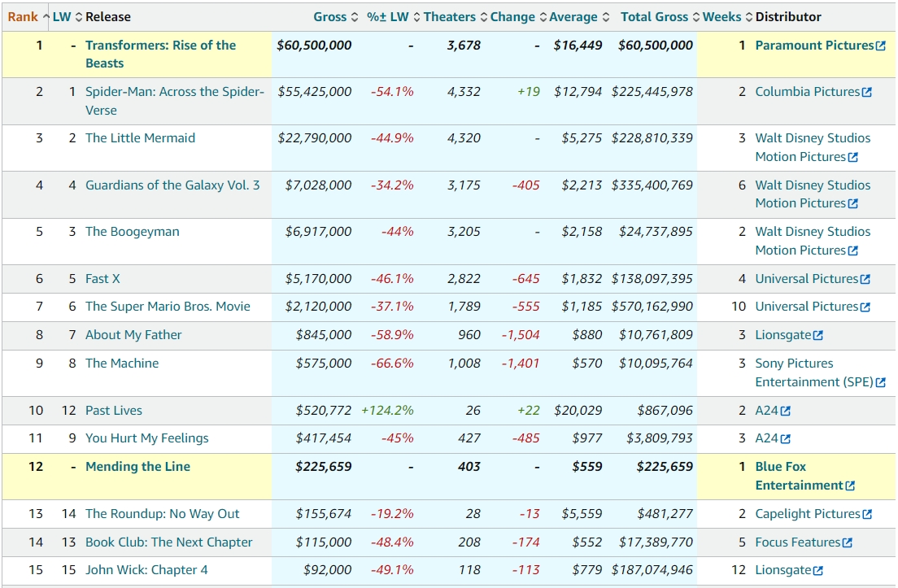Sort by Theaters column header

pos(456,17)
